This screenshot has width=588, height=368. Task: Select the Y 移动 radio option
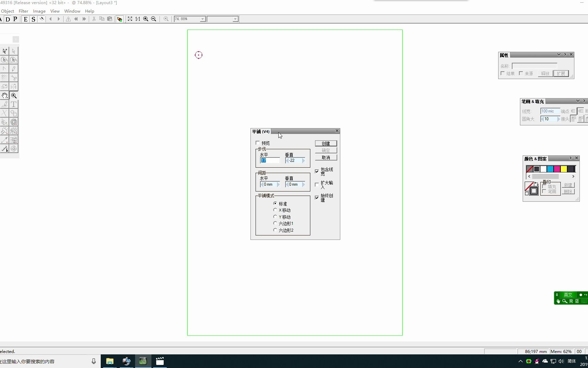(x=275, y=217)
